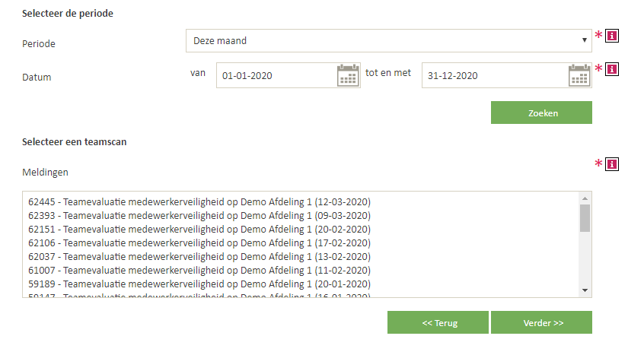The image size is (644, 355).
Task: Pick teamscan 62106 dated 17-02-2020
Action: (199, 243)
